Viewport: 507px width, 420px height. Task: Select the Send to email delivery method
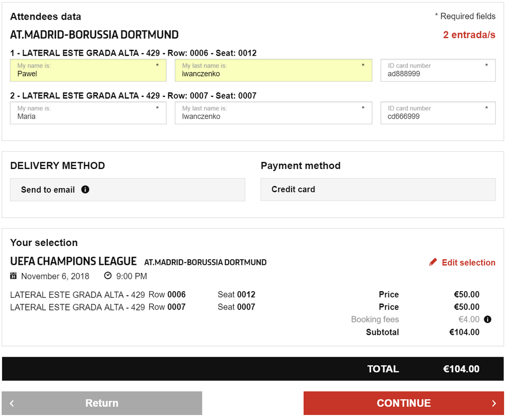(127, 190)
